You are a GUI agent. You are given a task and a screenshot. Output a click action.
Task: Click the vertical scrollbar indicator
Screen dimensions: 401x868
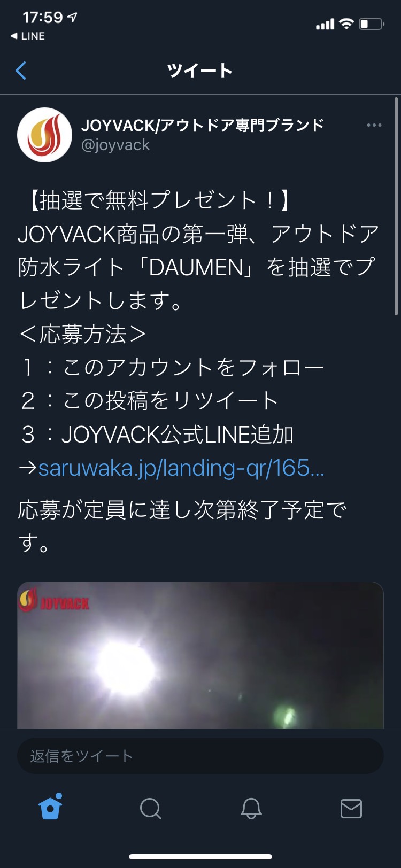(x=396, y=206)
